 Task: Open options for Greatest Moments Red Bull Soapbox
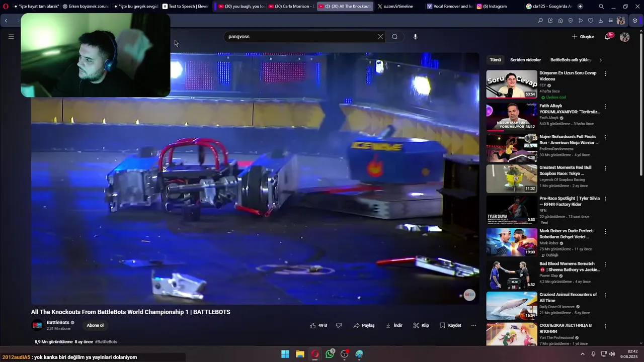[605, 168]
